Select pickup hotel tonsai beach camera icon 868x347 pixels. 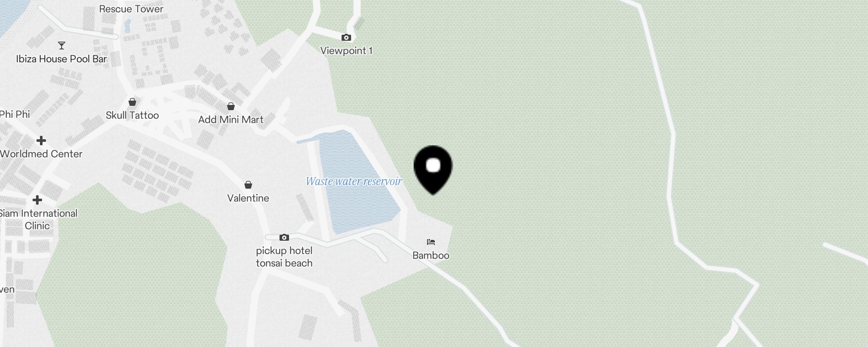(x=284, y=237)
